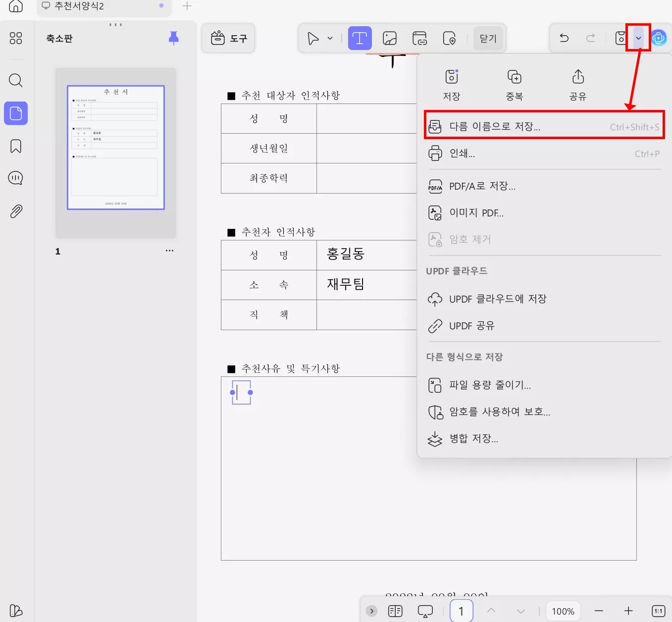Select 인쇄 from the save menu
Viewport: 672px width, 622px height.
coord(463,154)
